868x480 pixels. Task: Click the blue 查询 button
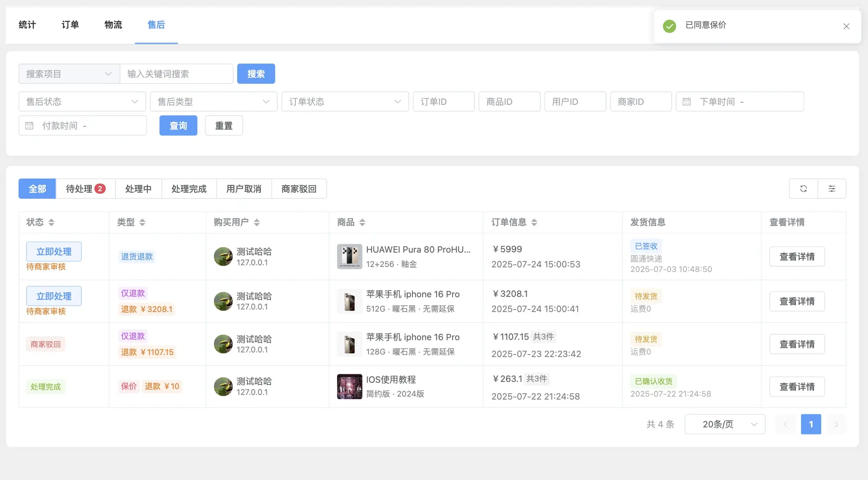coord(178,125)
